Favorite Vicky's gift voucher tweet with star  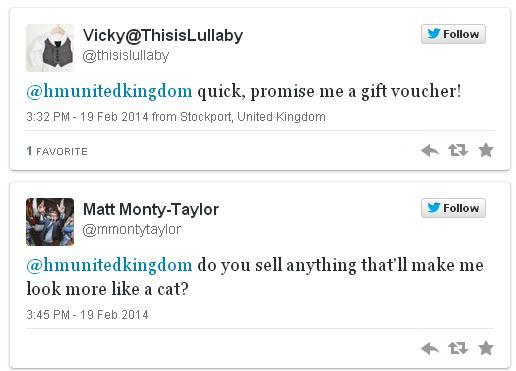click(x=486, y=150)
